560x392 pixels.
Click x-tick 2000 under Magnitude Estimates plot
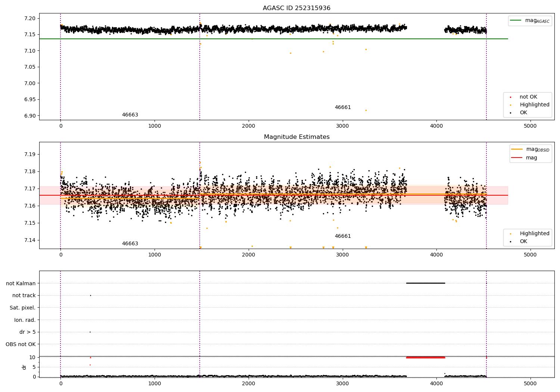tap(249, 255)
